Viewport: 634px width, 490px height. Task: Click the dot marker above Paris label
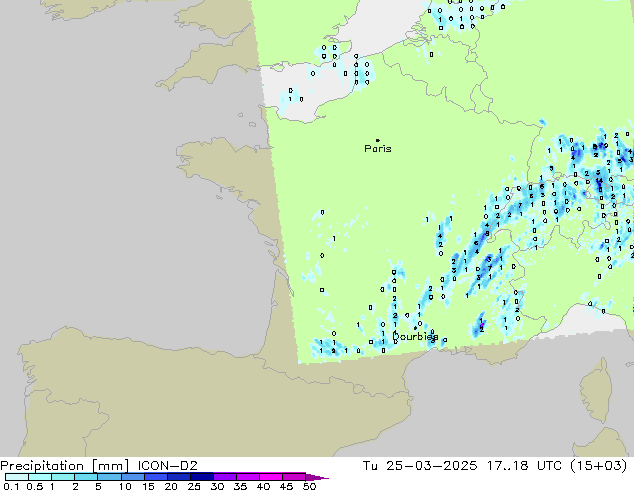378,140
